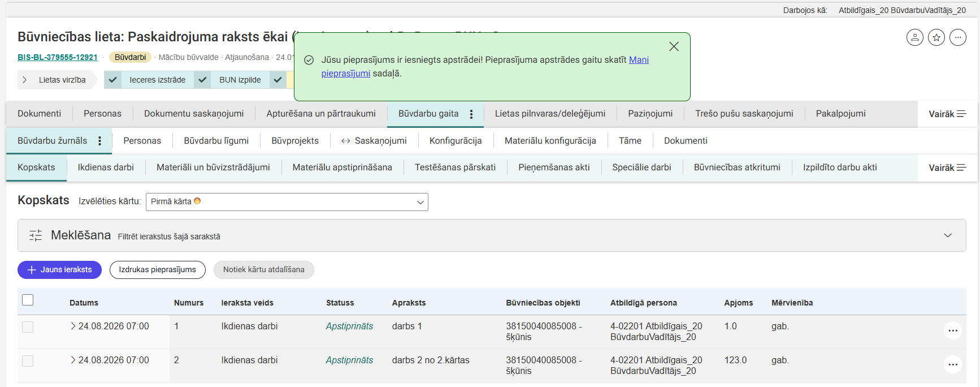980x387 pixels.
Task: Click Apstiprināts status of darbs 2 no 2.kārtas
Action: (349, 360)
